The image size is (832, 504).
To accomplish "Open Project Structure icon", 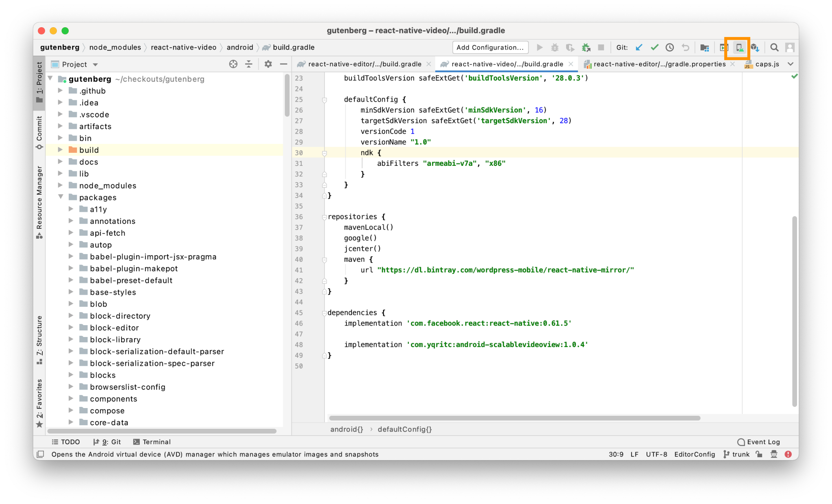I will pyautogui.click(x=705, y=48).
